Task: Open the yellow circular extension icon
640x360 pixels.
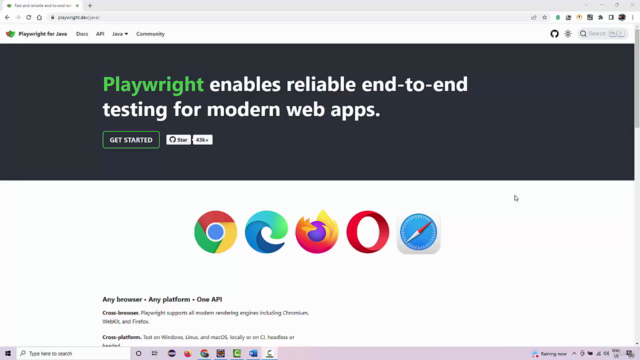Action: click(579, 18)
